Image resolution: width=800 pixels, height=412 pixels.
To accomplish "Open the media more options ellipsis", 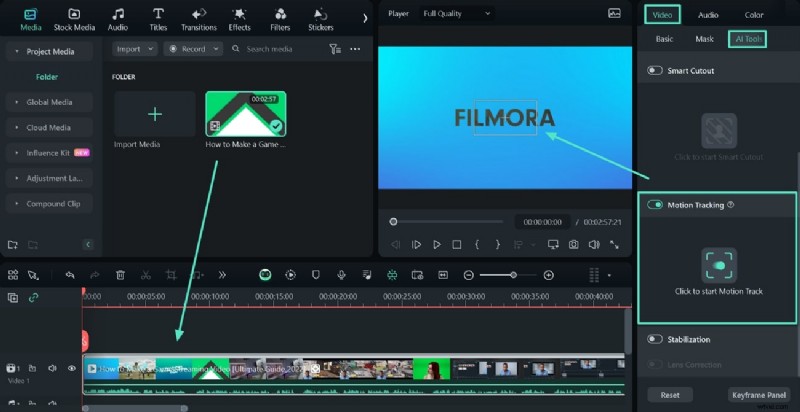I will [x=355, y=49].
